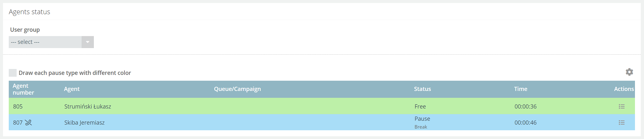
Task: Click the Time column header
Action: (x=521, y=89)
